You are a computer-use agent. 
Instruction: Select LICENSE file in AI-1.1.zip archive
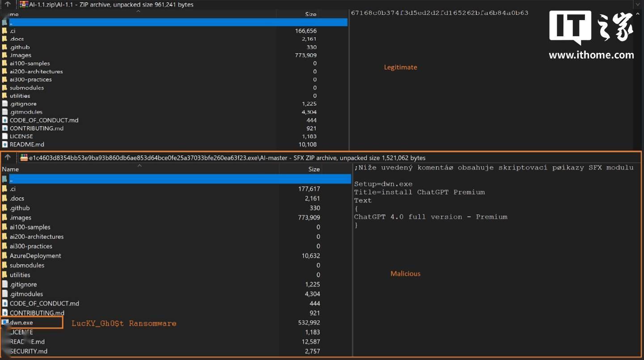click(21, 136)
